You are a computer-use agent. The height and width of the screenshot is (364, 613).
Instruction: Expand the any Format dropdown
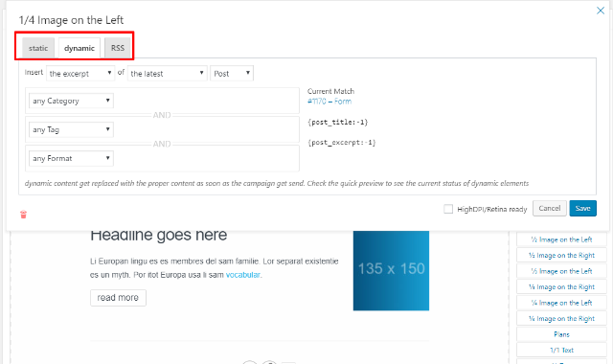[71, 158]
